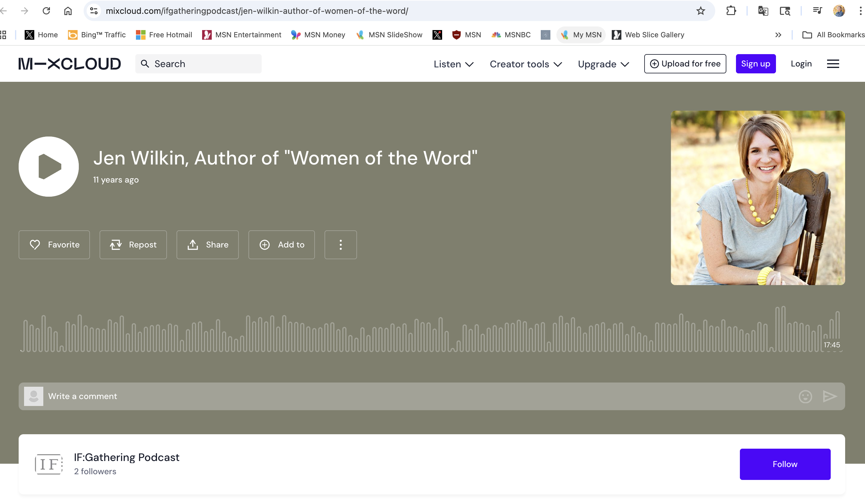
Task: Open the browser extensions puzzle icon
Action: [731, 11]
